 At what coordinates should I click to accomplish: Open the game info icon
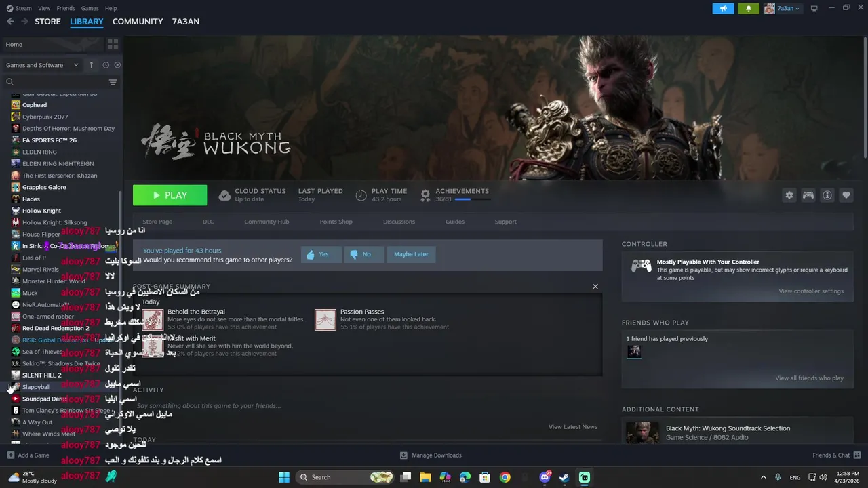827,195
